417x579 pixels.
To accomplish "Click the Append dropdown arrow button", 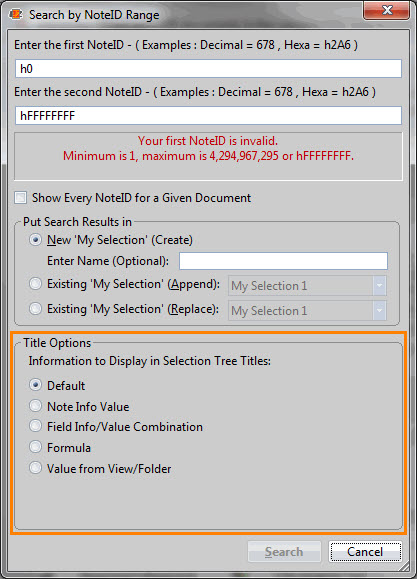I will pyautogui.click(x=379, y=286).
